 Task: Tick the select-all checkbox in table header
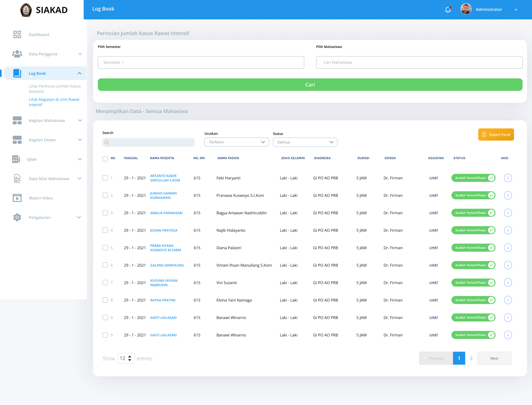105,158
